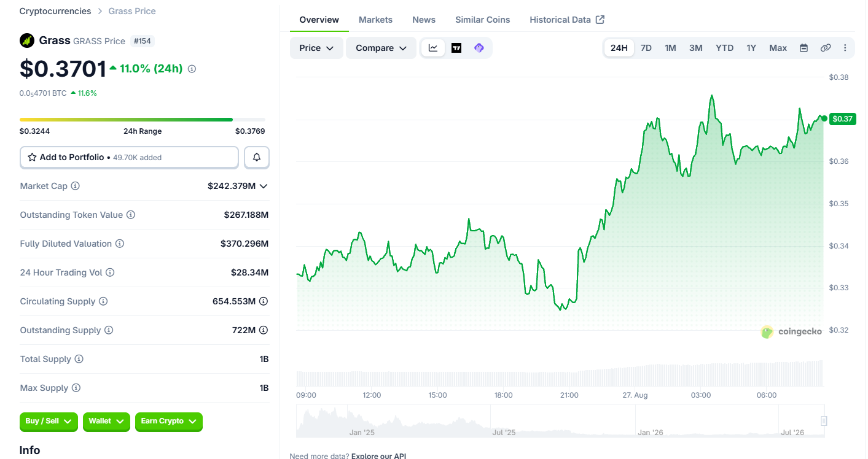Click the Grass coin logo icon
The width and height of the screenshot is (868, 459).
27,40
